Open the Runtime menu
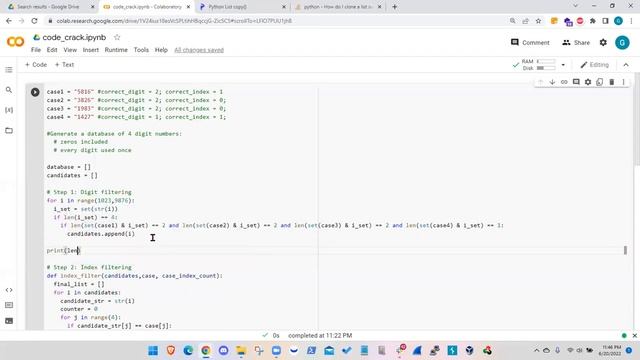The width and height of the screenshot is (640, 360). (x=116, y=50)
